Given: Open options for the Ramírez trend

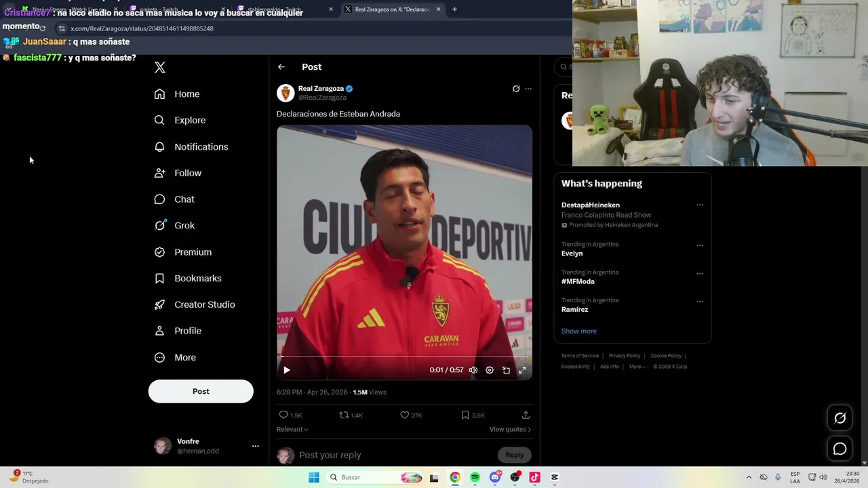Looking at the screenshot, I should 700,301.
